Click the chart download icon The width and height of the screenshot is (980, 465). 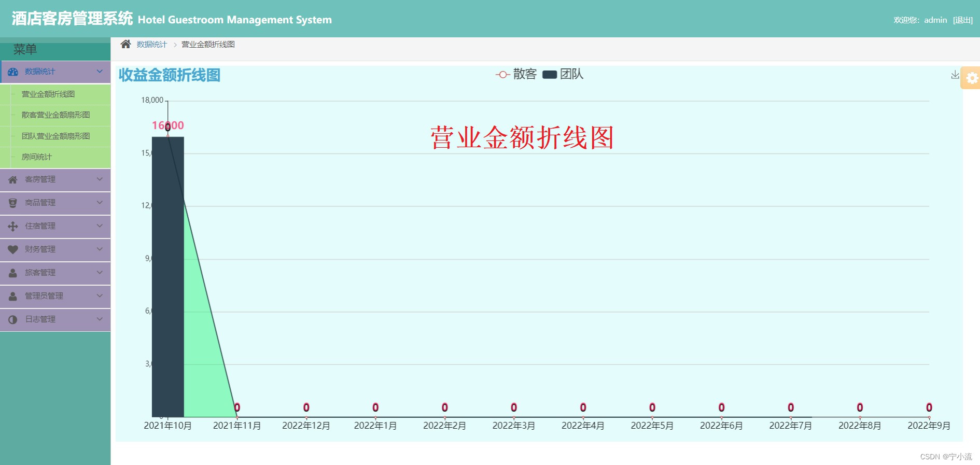(x=955, y=75)
